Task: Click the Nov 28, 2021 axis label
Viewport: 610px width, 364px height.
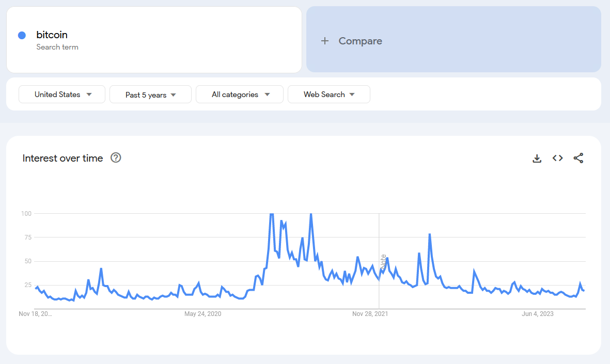Action: pyautogui.click(x=370, y=314)
